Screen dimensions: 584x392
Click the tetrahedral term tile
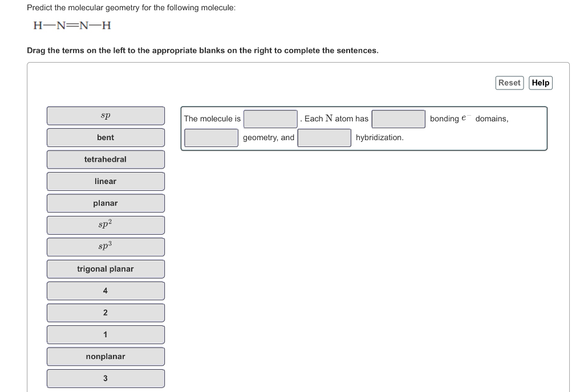[x=106, y=159]
